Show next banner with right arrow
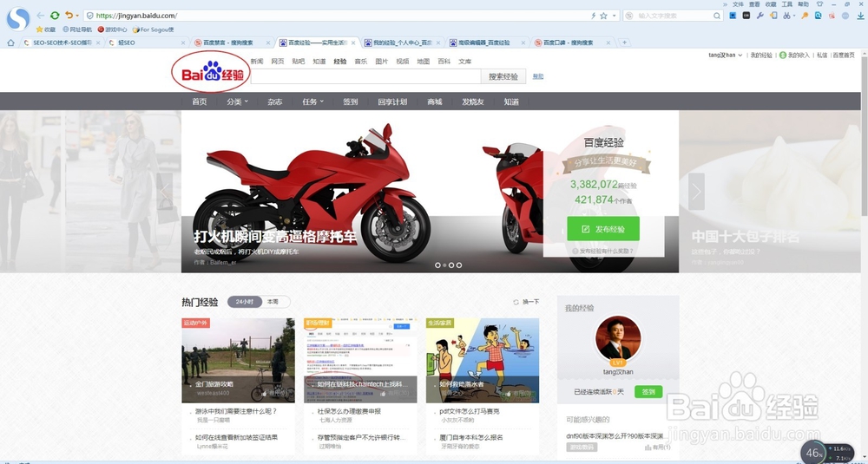The height and width of the screenshot is (464, 868). coord(696,192)
